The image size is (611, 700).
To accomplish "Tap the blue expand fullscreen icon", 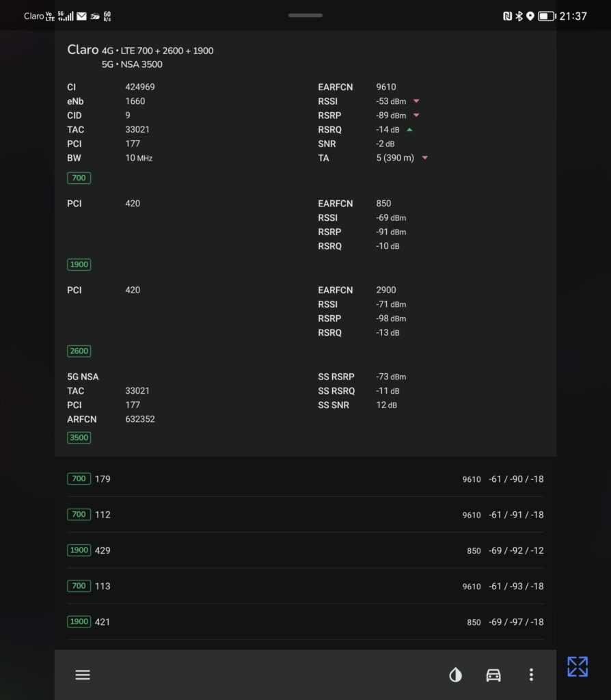I will click(x=578, y=667).
